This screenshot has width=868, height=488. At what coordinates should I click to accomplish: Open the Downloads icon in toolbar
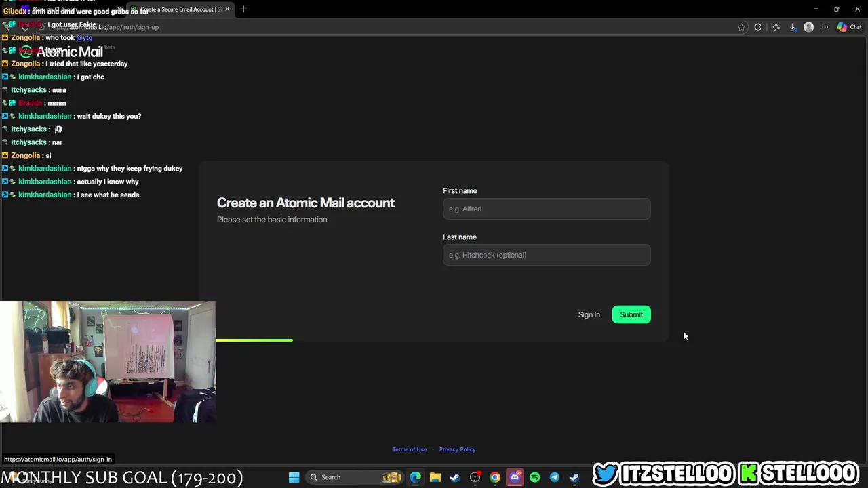(x=792, y=27)
